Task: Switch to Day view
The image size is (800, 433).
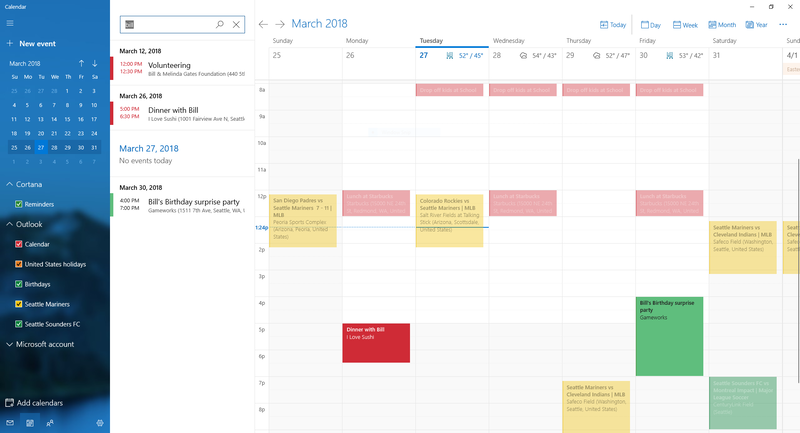Action: point(651,24)
